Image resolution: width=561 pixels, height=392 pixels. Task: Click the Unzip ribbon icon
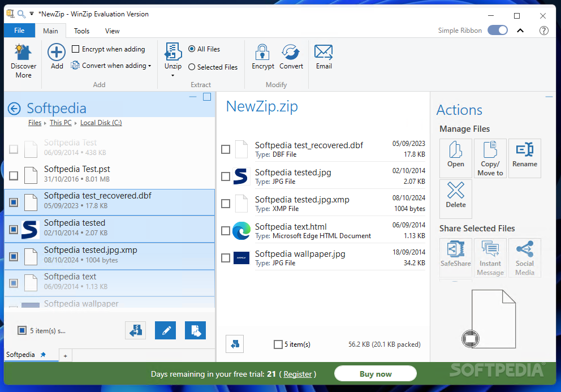pos(173,51)
